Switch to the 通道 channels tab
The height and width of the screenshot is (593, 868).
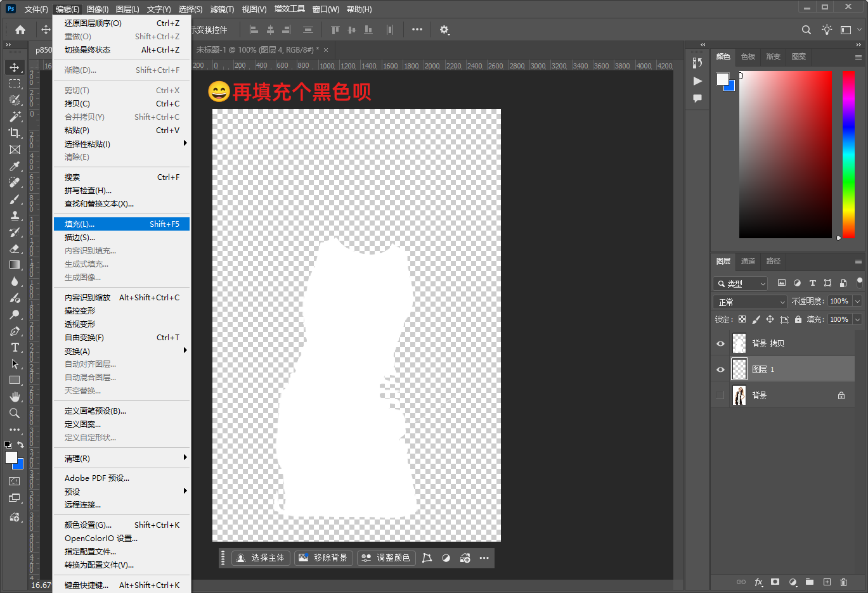pyautogui.click(x=748, y=261)
